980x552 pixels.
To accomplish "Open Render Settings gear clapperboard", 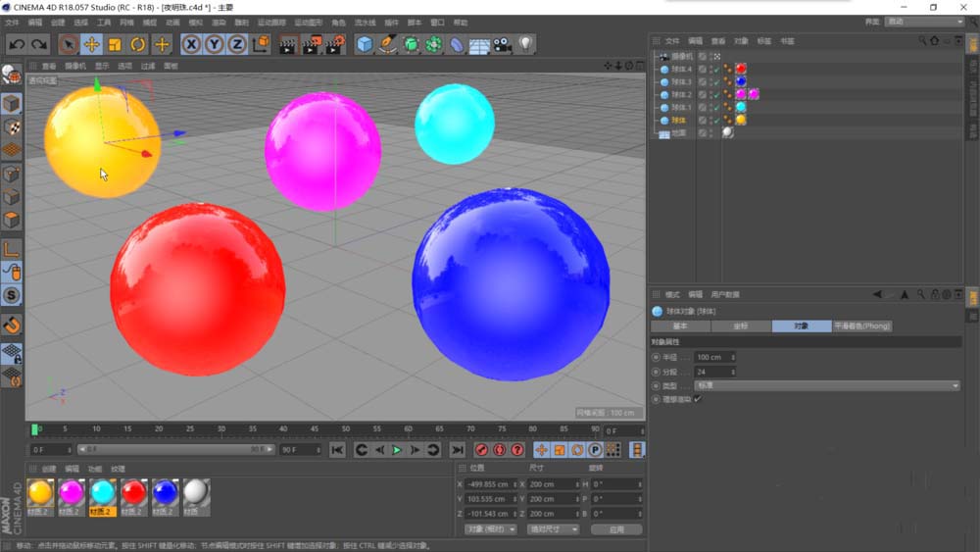I will coord(335,44).
